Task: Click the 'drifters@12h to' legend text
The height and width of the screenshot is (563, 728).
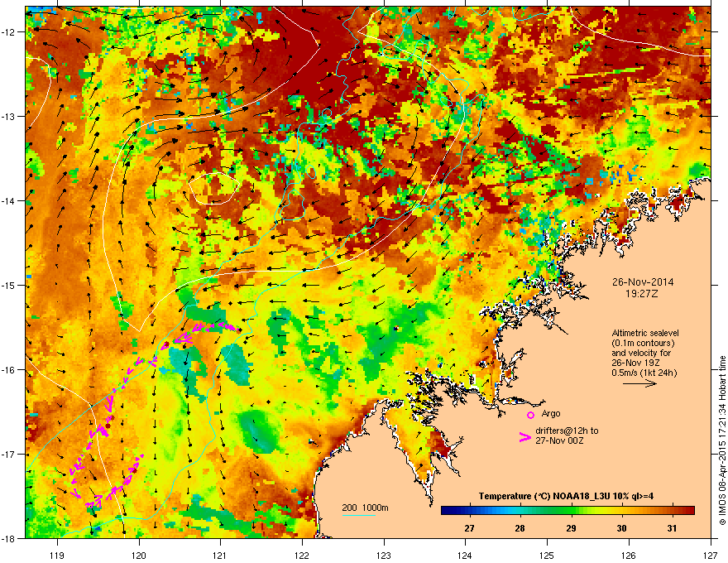Action: (x=567, y=431)
